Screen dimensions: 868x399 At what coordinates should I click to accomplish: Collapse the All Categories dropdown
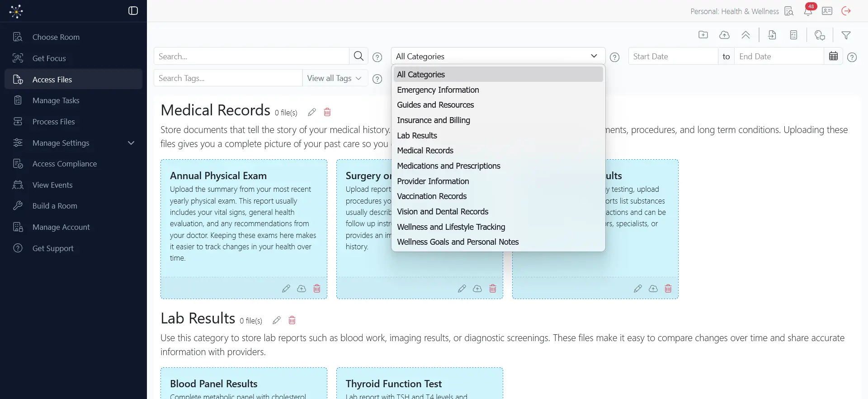click(498, 56)
